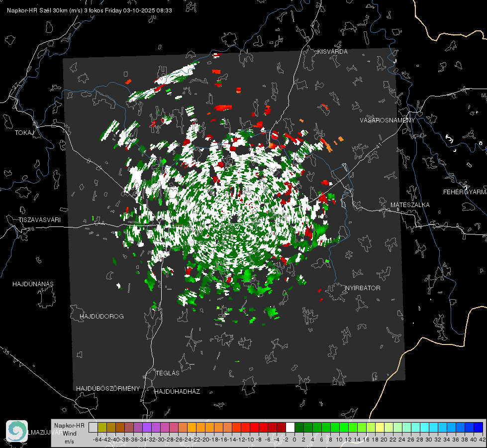This screenshot has width=487, height=448.
Task: Select the dark blue swatch at 40–42
Action: click(x=479, y=427)
